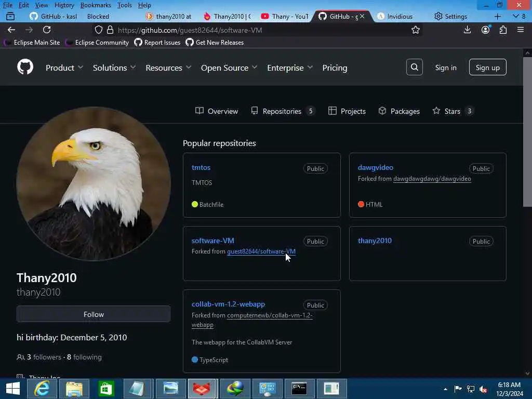Screen dimensions: 532x399
Task: Click the muted speaker tray icon
Action: (483, 389)
